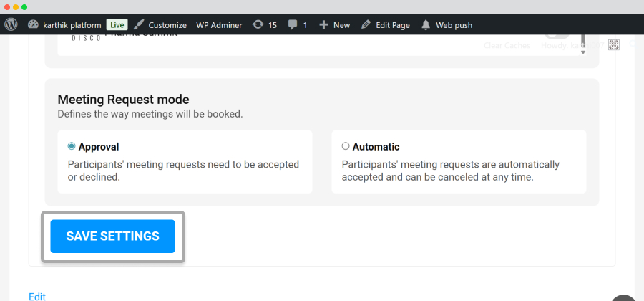Click the comments speech bubble icon
The height and width of the screenshot is (301, 644).
coord(293,25)
